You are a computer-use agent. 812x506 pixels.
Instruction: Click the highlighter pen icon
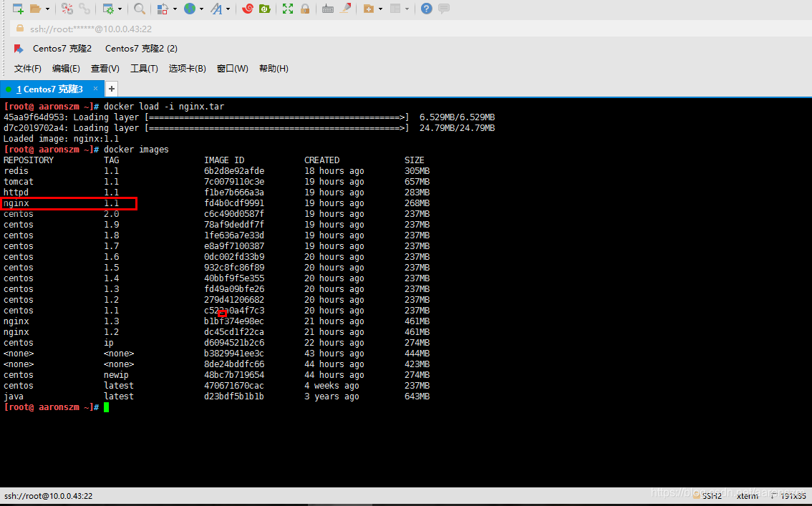pyautogui.click(x=345, y=9)
